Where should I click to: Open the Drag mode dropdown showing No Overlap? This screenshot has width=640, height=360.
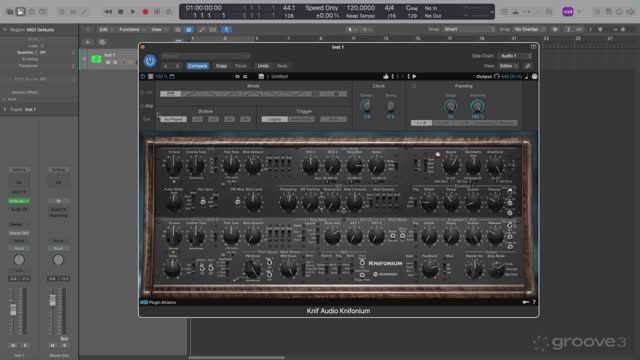pyautogui.click(x=529, y=29)
